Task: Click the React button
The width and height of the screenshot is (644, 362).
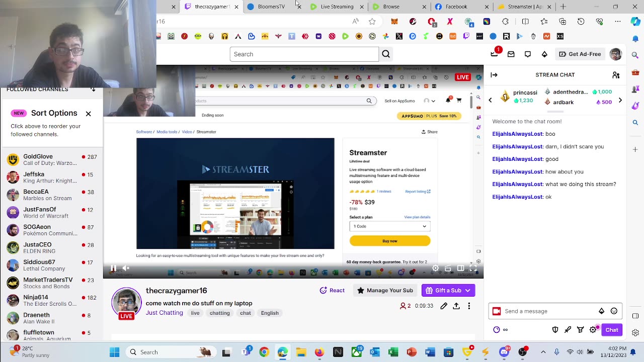Action: pyautogui.click(x=332, y=291)
